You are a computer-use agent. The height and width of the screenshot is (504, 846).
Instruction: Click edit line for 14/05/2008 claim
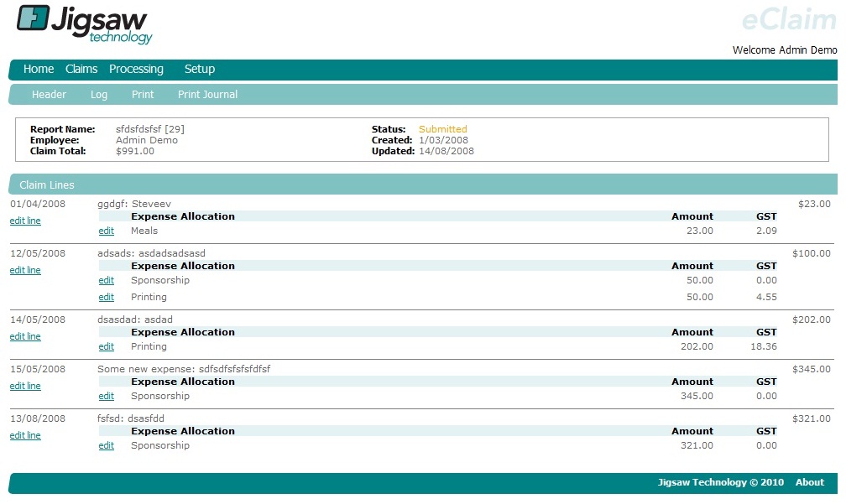point(25,337)
